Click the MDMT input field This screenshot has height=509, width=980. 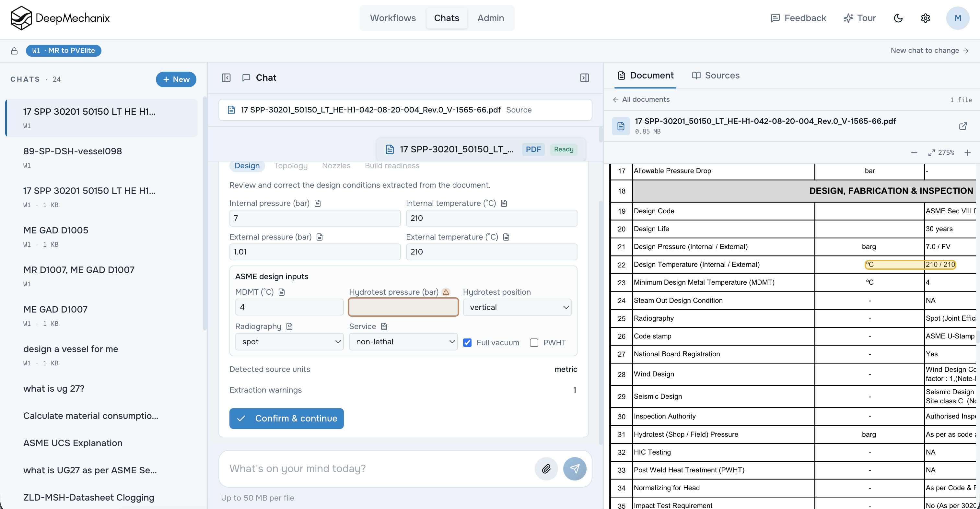point(289,307)
